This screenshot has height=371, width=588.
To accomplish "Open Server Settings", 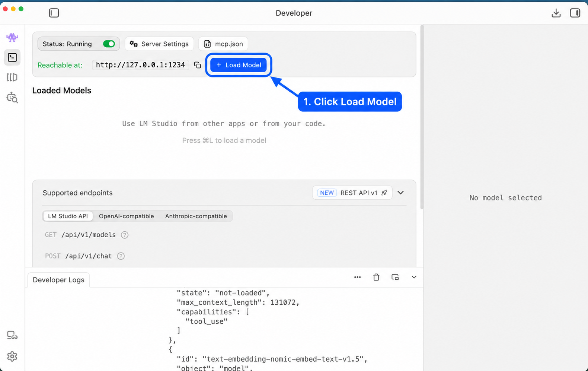I will [x=159, y=44].
